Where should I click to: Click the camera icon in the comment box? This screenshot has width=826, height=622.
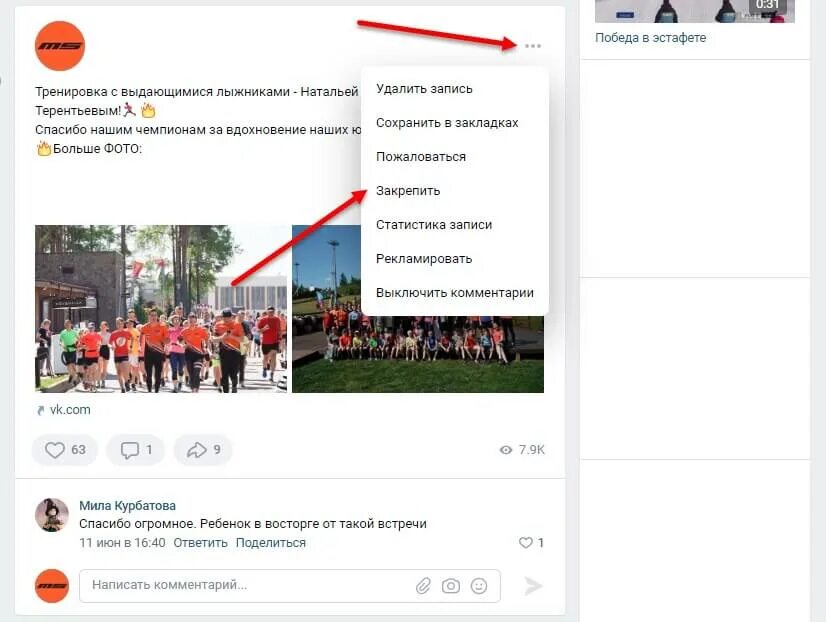pos(451,586)
